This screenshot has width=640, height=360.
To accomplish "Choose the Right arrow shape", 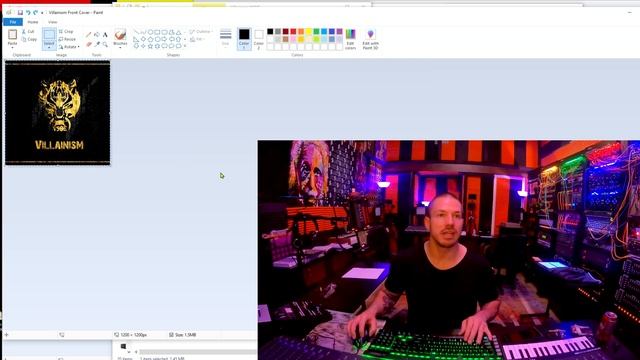I will [164, 39].
